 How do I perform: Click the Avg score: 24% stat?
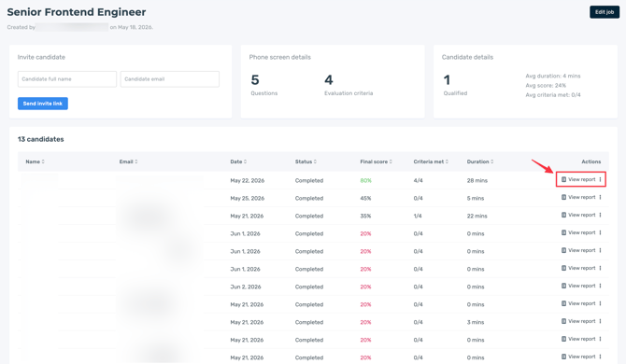(x=546, y=85)
